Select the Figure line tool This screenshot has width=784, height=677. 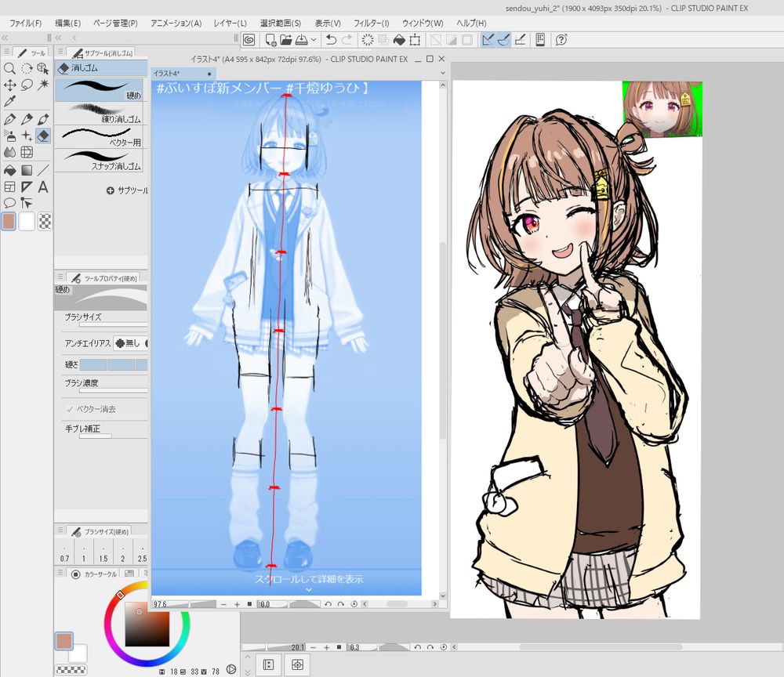coord(43,170)
